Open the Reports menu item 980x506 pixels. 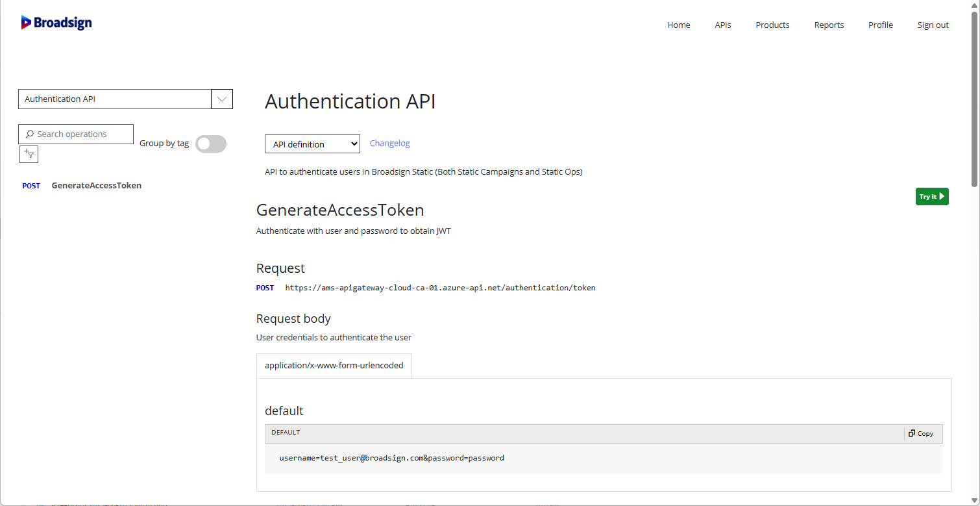tap(829, 25)
